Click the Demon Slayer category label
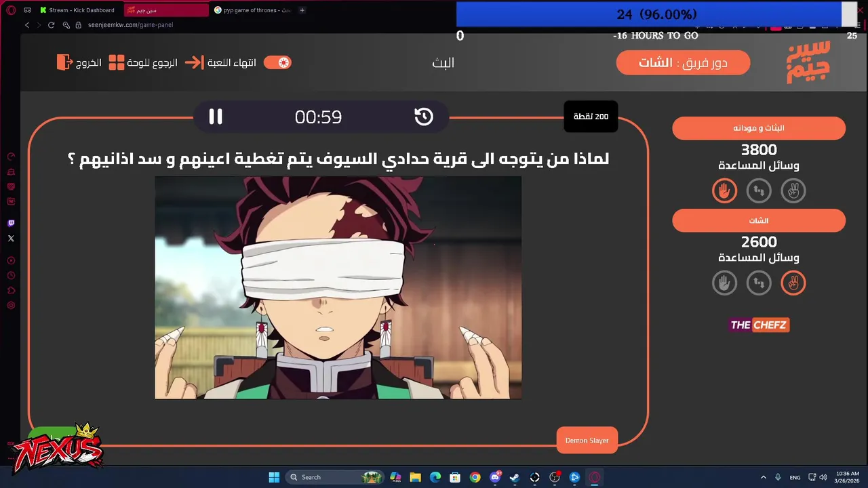868x488 pixels. point(587,441)
